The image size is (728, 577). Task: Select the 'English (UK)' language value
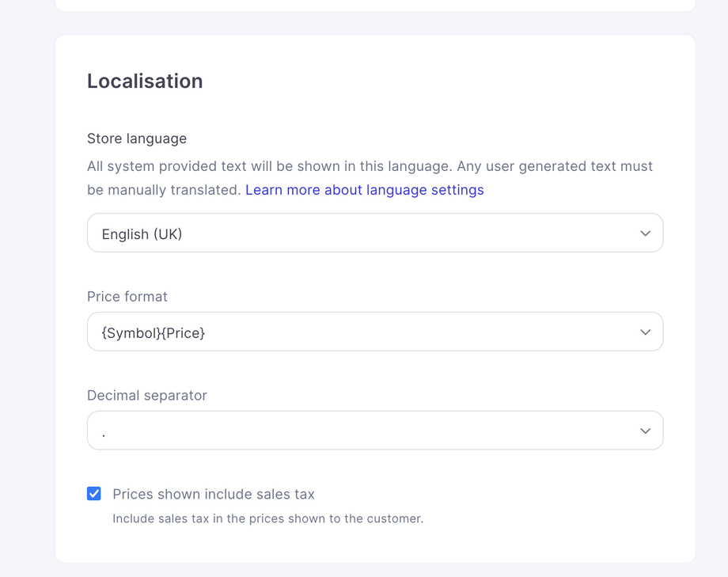(x=142, y=234)
